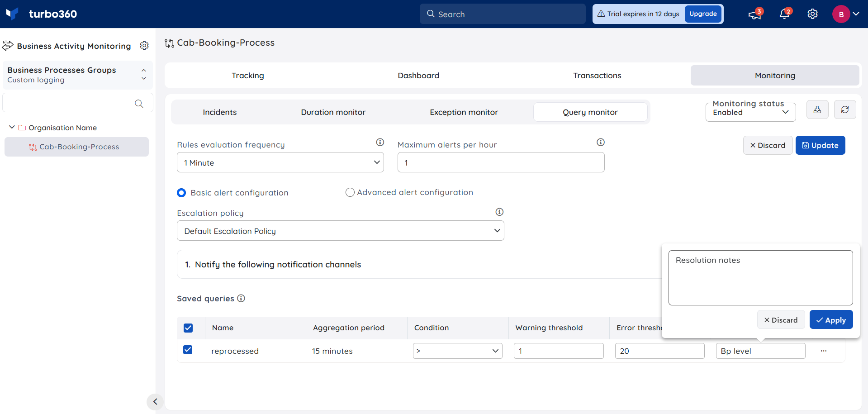The height and width of the screenshot is (414, 868).
Task: Click the turbo360 logo icon
Action: (x=12, y=14)
